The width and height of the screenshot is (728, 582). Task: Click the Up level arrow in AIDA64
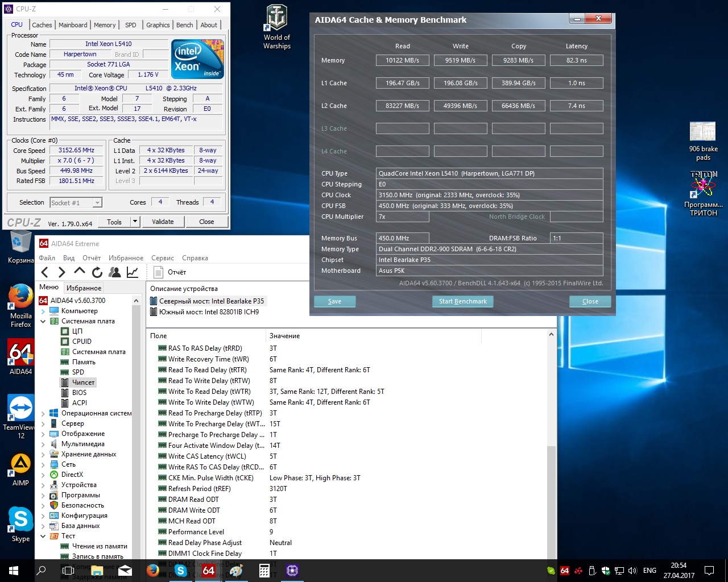[x=80, y=272]
